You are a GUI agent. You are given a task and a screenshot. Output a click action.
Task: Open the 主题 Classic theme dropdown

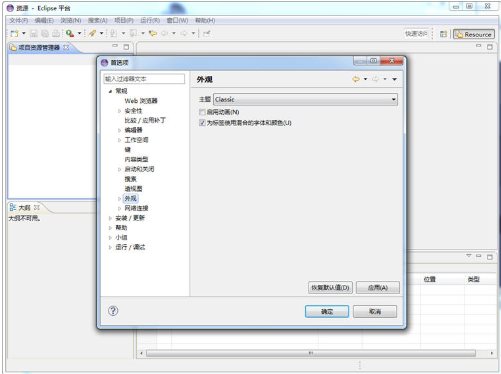305,99
